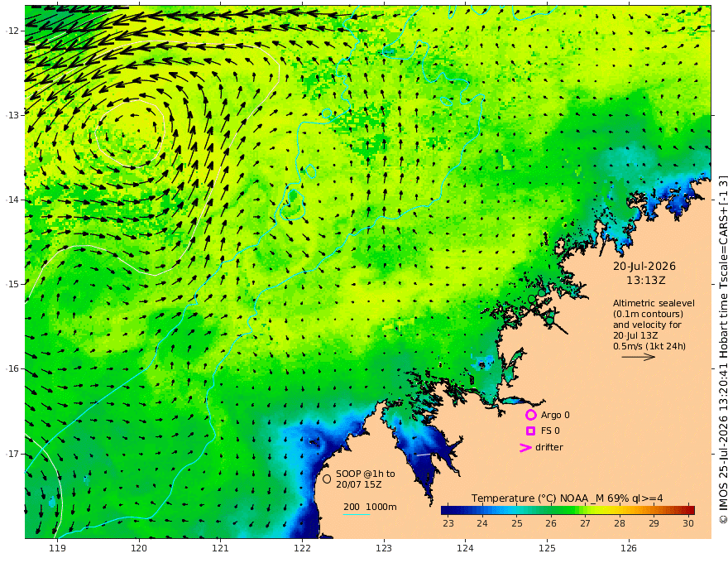Screen dimensions: 728x563
Task: Click the '20-Jul 13Z' caption line
Action: pyautogui.click(x=635, y=335)
